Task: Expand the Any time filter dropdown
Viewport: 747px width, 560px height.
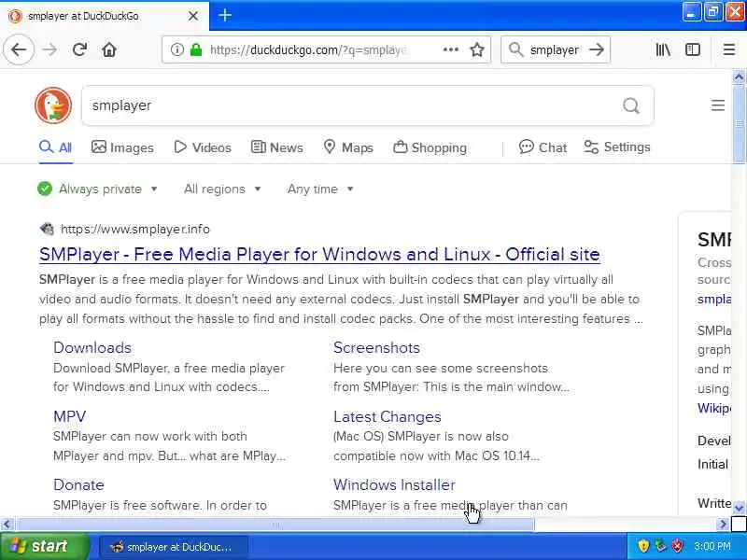Action: click(320, 189)
